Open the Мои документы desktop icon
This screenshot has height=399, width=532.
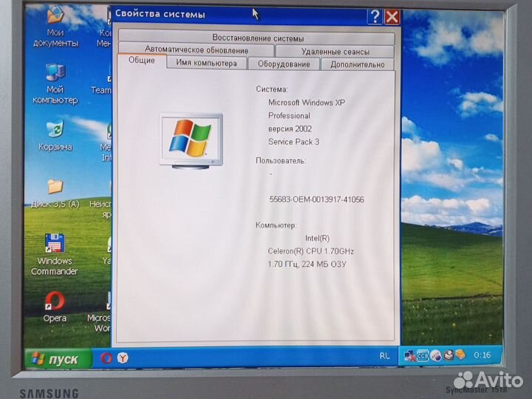[x=55, y=16]
